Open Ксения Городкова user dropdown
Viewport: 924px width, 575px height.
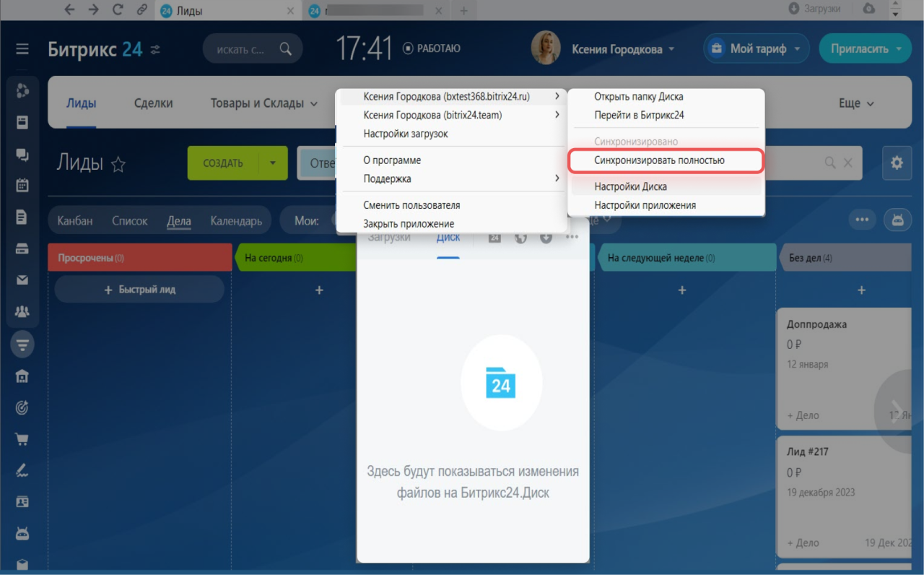(624, 49)
